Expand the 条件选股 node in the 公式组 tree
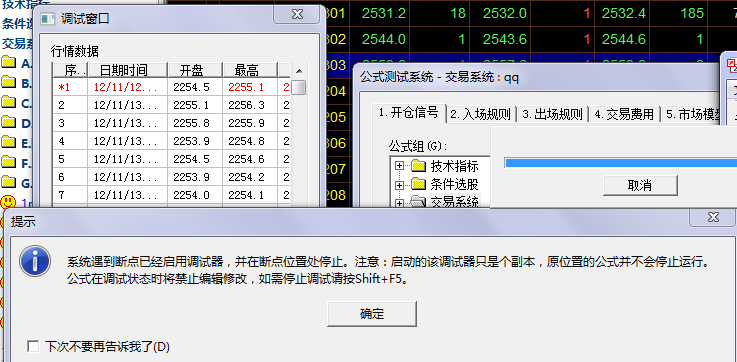 coord(400,184)
